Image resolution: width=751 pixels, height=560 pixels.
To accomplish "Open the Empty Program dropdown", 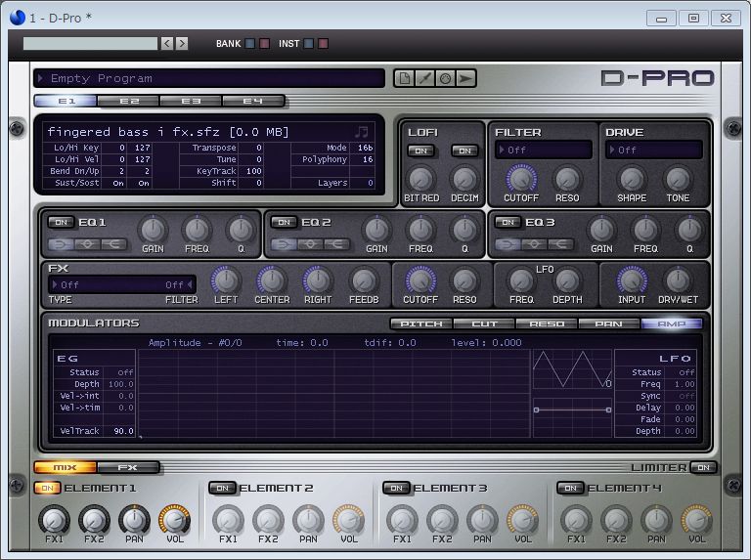I will [209, 78].
